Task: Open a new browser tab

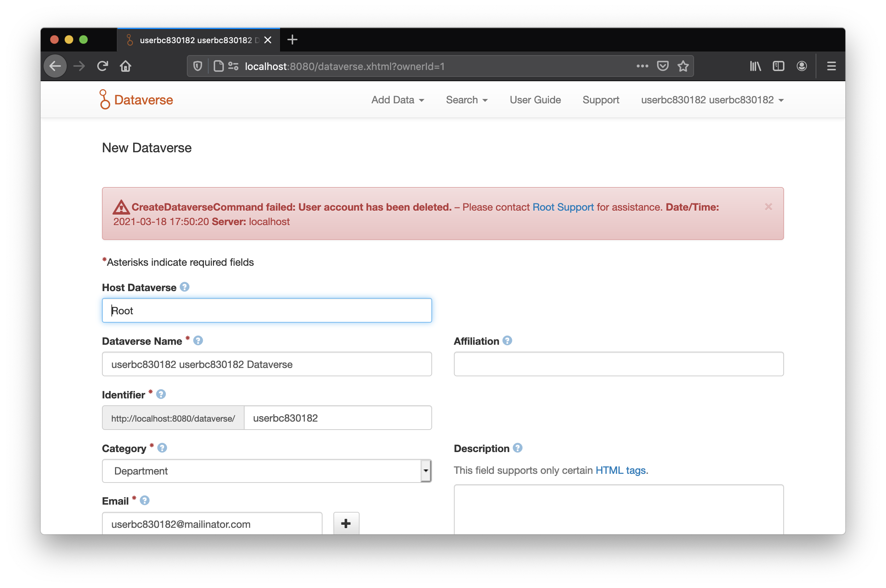Action: coord(292,40)
